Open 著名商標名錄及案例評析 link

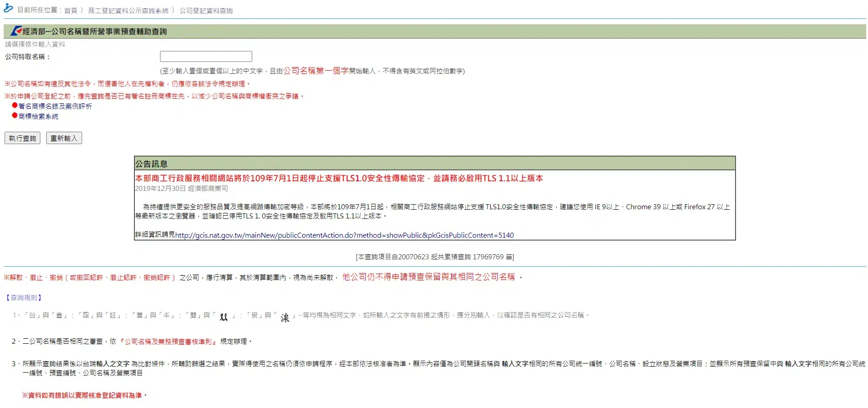point(55,106)
